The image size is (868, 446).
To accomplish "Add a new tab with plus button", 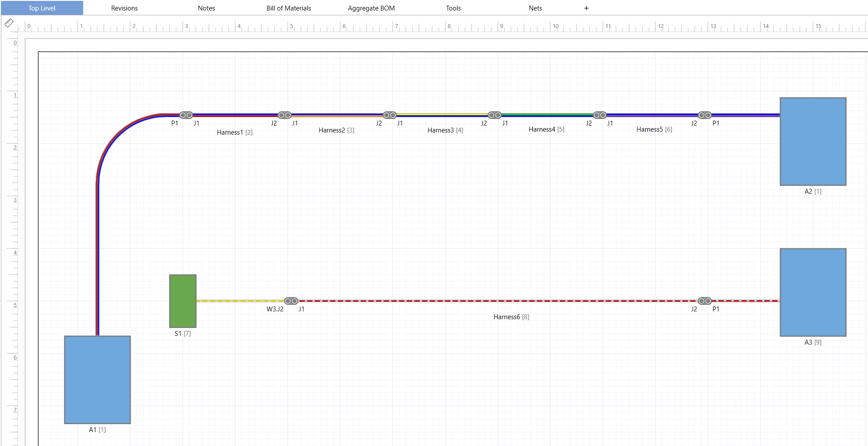I will click(x=586, y=8).
